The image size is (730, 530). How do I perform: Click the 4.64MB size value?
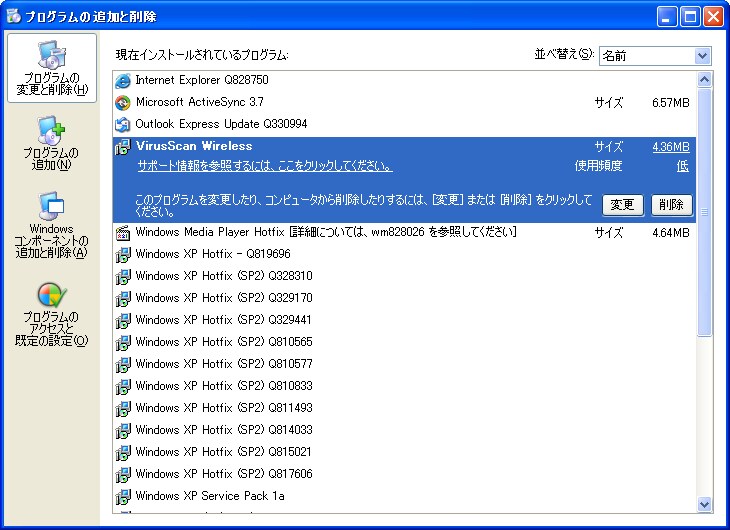click(x=671, y=233)
